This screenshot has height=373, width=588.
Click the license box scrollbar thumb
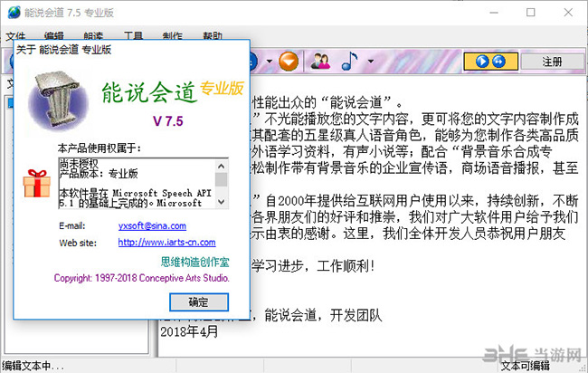(x=222, y=179)
